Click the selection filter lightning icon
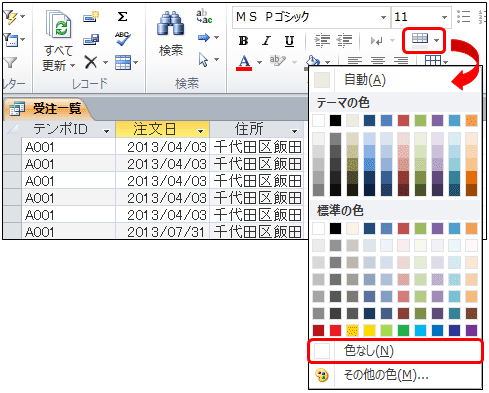Image resolution: width=489 pixels, height=393 pixels. point(10,17)
